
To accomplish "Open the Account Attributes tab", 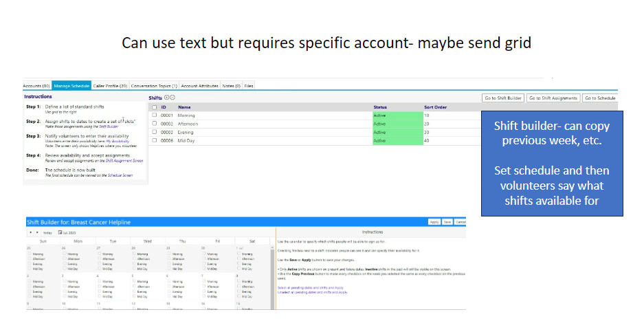I will (x=199, y=86).
